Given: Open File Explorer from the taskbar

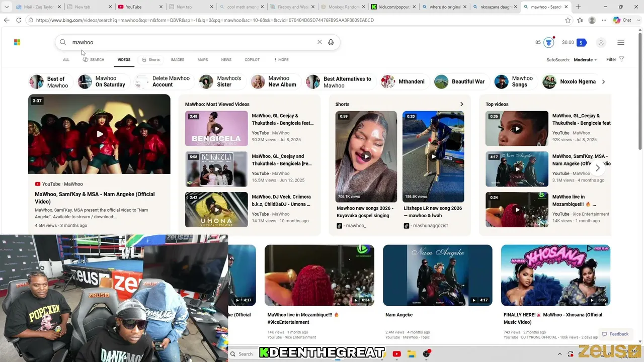Looking at the screenshot, I should [x=412, y=354].
